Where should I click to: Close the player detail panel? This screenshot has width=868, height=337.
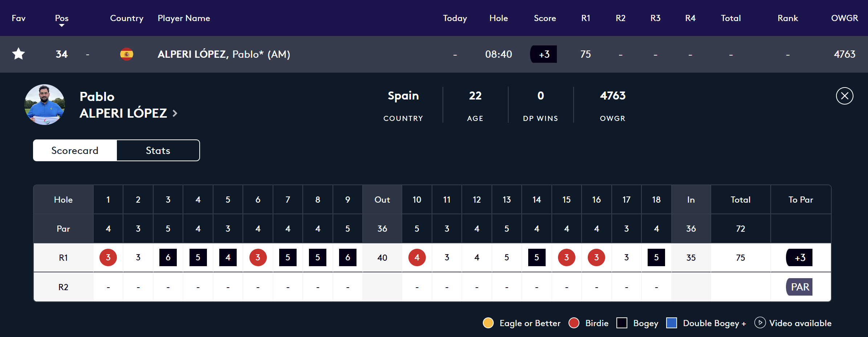point(844,96)
